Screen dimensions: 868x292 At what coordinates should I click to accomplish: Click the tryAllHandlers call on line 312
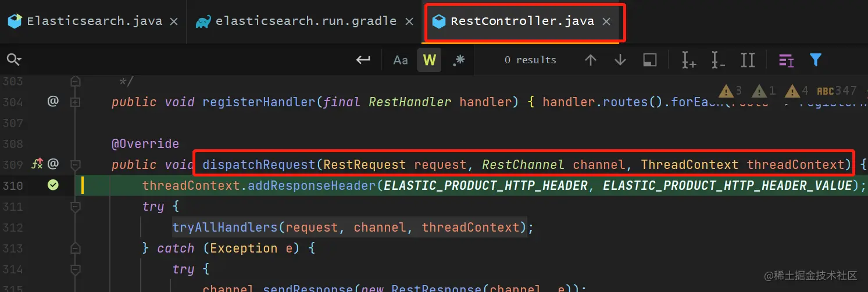(225, 228)
